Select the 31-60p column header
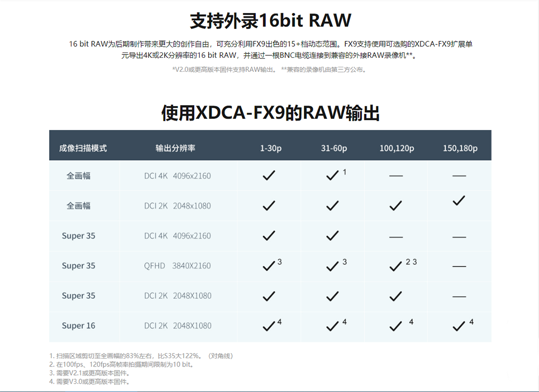This screenshot has height=392, width=539. [334, 148]
